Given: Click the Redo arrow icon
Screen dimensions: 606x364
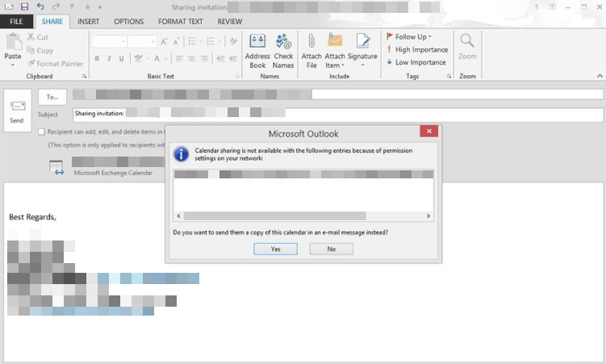Looking at the screenshot, I should 56,6.
